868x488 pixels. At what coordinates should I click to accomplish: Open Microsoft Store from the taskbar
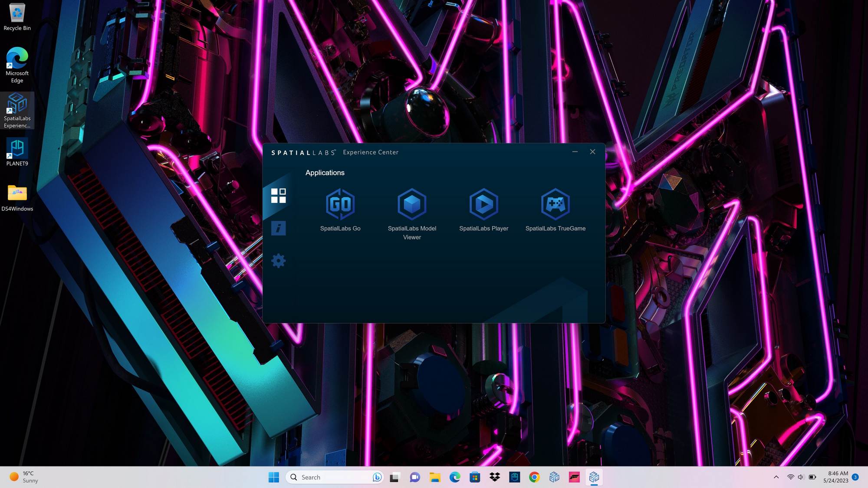(474, 477)
